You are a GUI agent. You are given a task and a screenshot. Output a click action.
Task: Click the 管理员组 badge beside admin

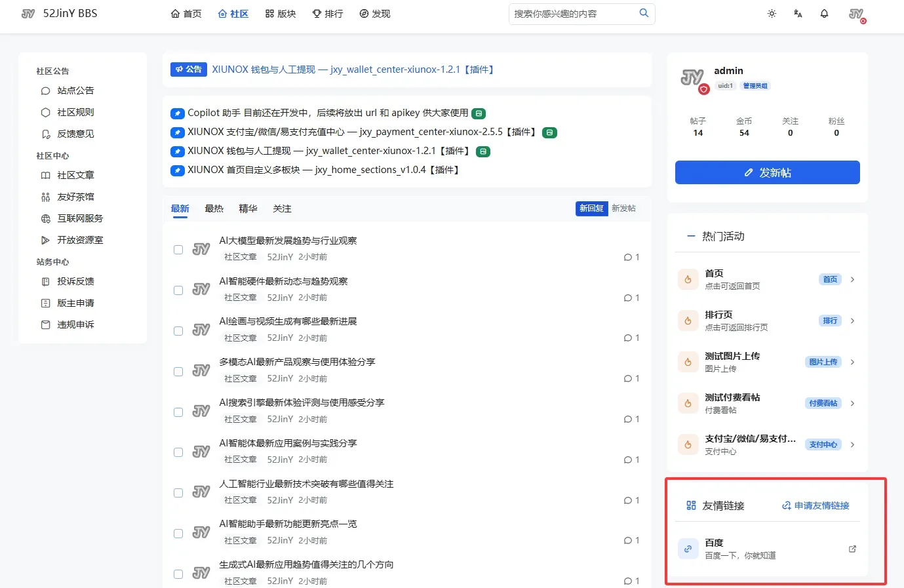coord(755,86)
